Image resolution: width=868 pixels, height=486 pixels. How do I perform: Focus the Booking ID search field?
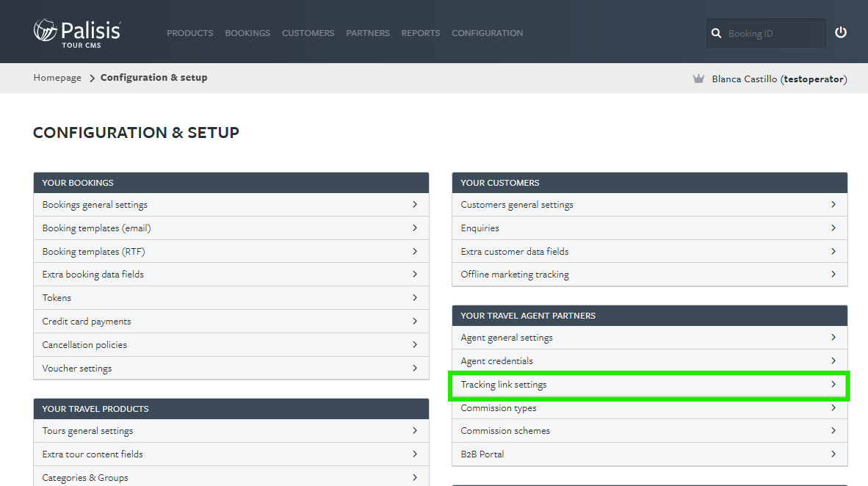pos(766,33)
